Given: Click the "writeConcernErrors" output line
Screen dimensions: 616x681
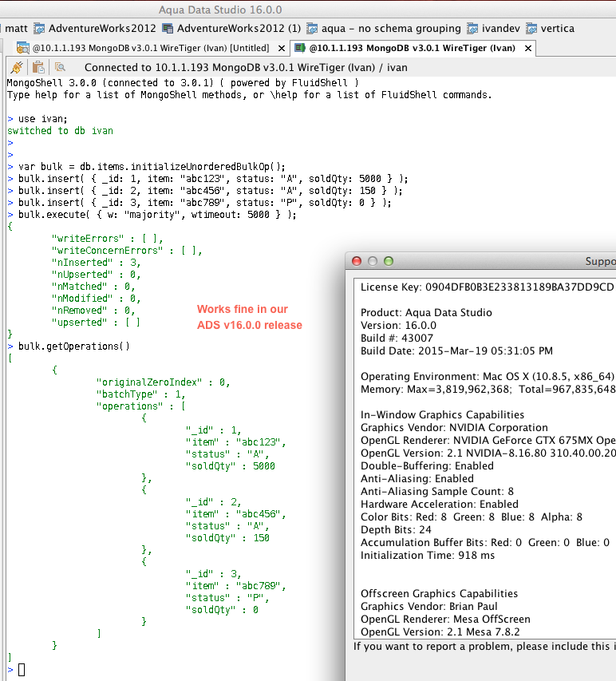Looking at the screenshot, I should coord(127,251).
